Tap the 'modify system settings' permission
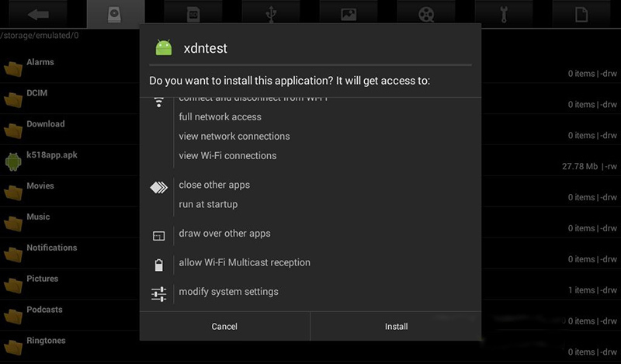The image size is (621, 364). [x=228, y=292]
